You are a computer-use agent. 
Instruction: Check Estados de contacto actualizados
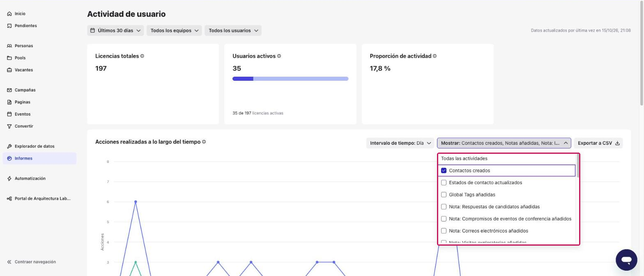click(444, 183)
